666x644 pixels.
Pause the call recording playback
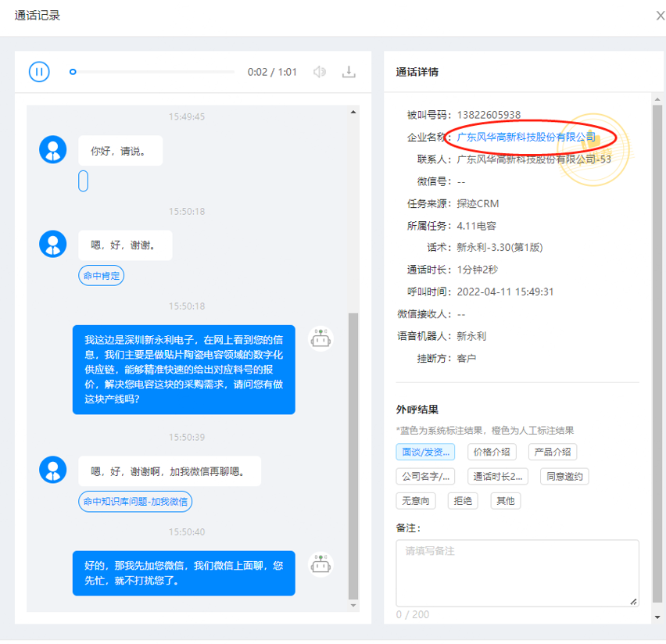[x=39, y=72]
